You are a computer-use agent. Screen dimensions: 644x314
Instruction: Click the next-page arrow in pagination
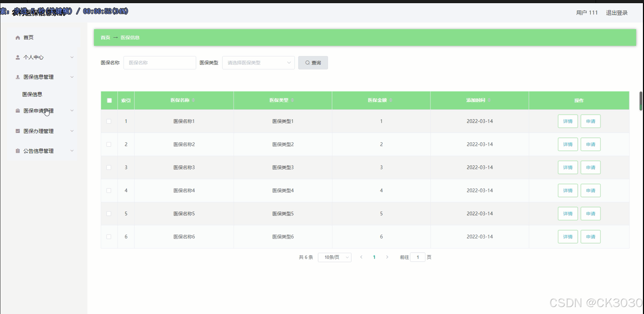coord(387,257)
